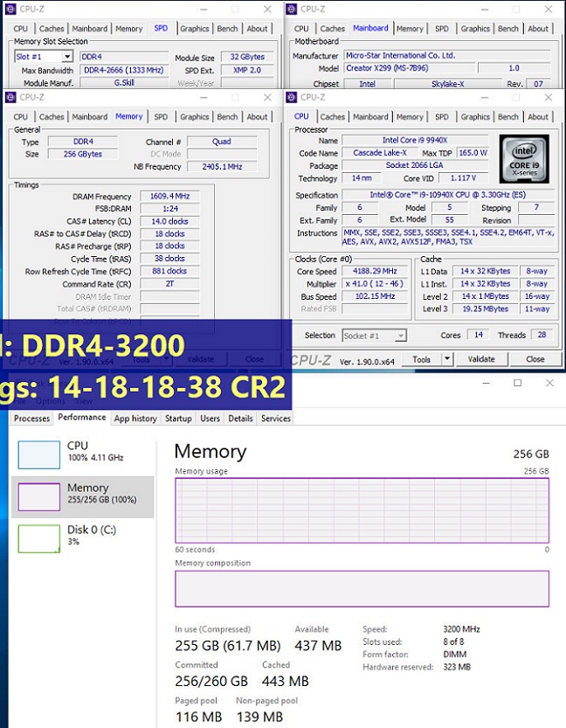Click Validate in the CPU-Z processor window
This screenshot has height=728, width=566.
tap(481, 359)
